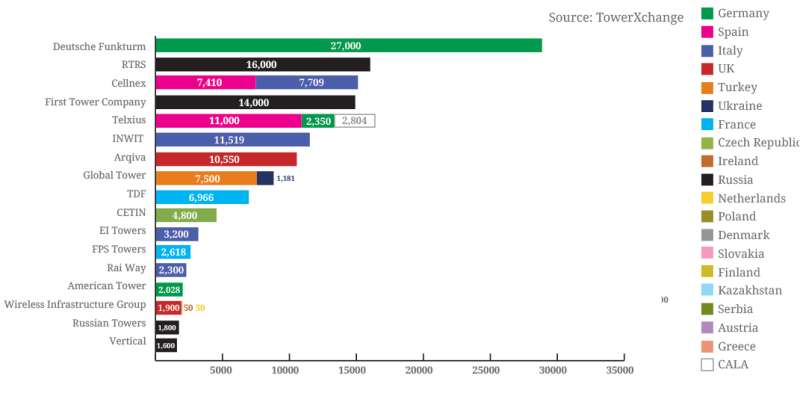
Task: Select the TDF 6,966 light blue bar
Action: [202, 197]
